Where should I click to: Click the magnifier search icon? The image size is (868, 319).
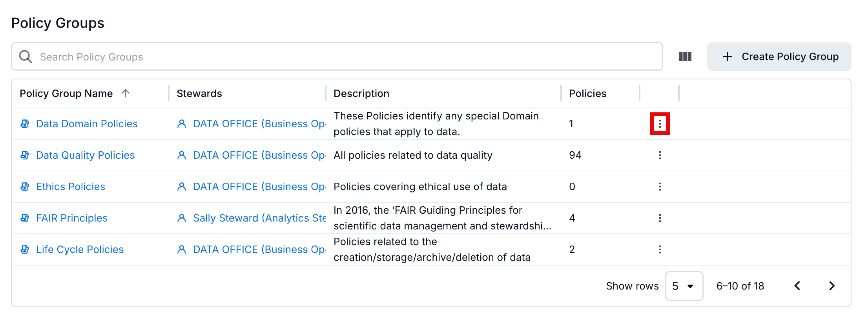pyautogui.click(x=26, y=57)
